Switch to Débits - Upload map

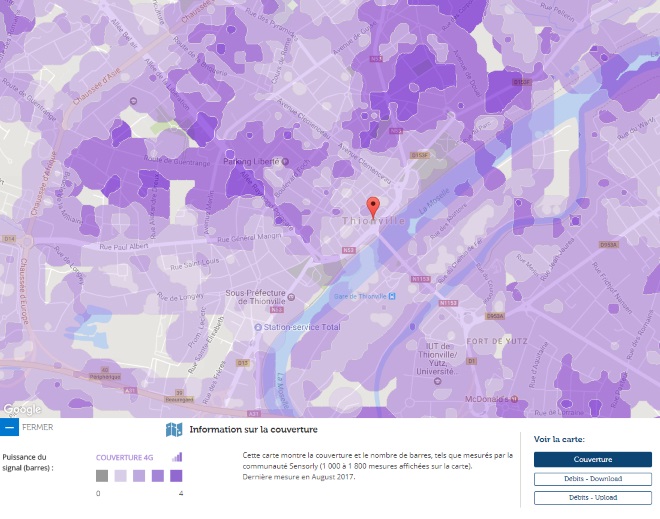(593, 498)
